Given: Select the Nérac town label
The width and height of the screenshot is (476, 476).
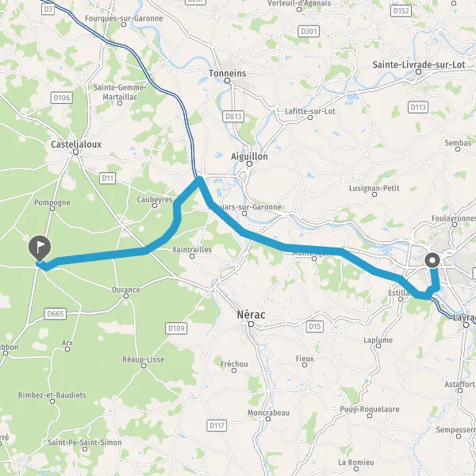Looking at the screenshot, I should (x=251, y=315).
